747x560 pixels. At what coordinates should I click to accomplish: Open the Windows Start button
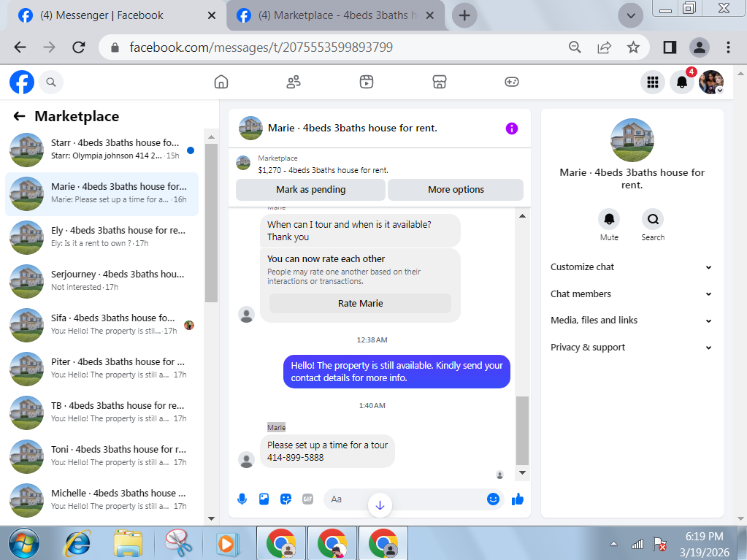pos(24,543)
